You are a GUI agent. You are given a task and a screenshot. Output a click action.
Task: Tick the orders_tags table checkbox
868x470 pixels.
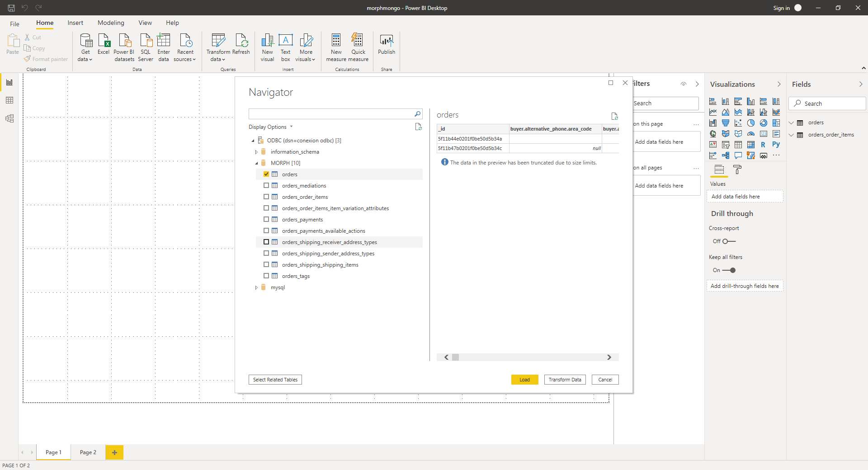click(266, 276)
